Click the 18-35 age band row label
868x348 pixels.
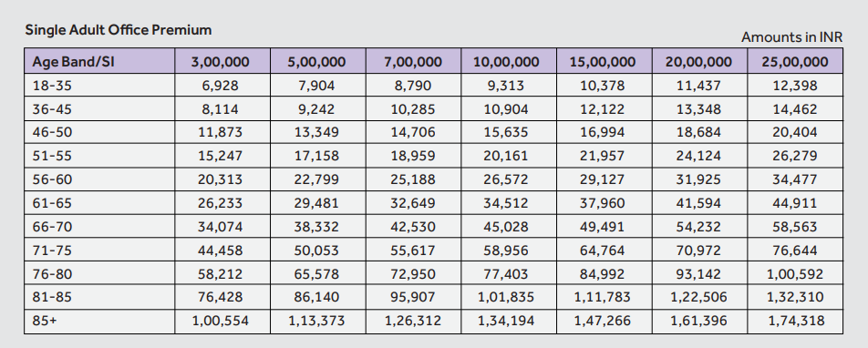tap(52, 86)
